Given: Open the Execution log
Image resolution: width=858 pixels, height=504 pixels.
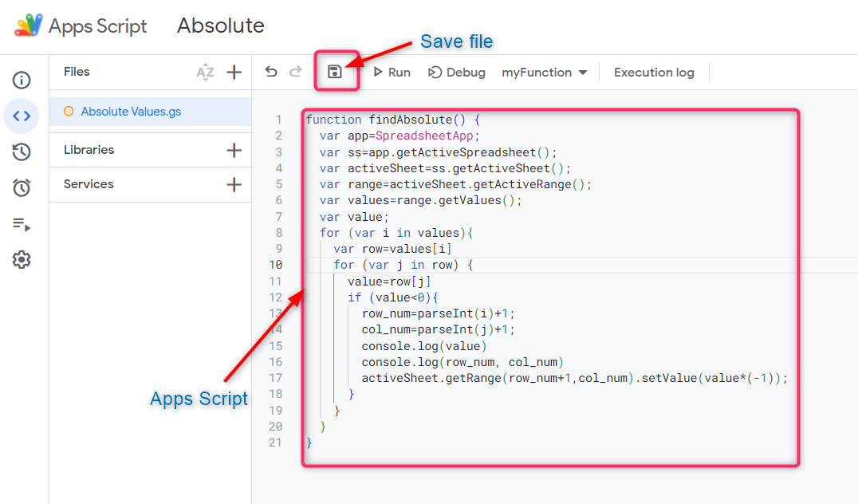Looking at the screenshot, I should click(654, 73).
